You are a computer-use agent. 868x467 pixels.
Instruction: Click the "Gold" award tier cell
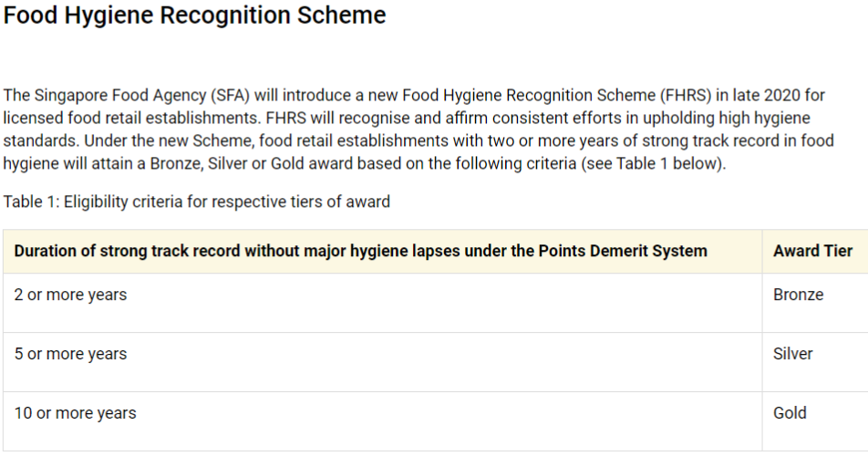[x=790, y=413]
